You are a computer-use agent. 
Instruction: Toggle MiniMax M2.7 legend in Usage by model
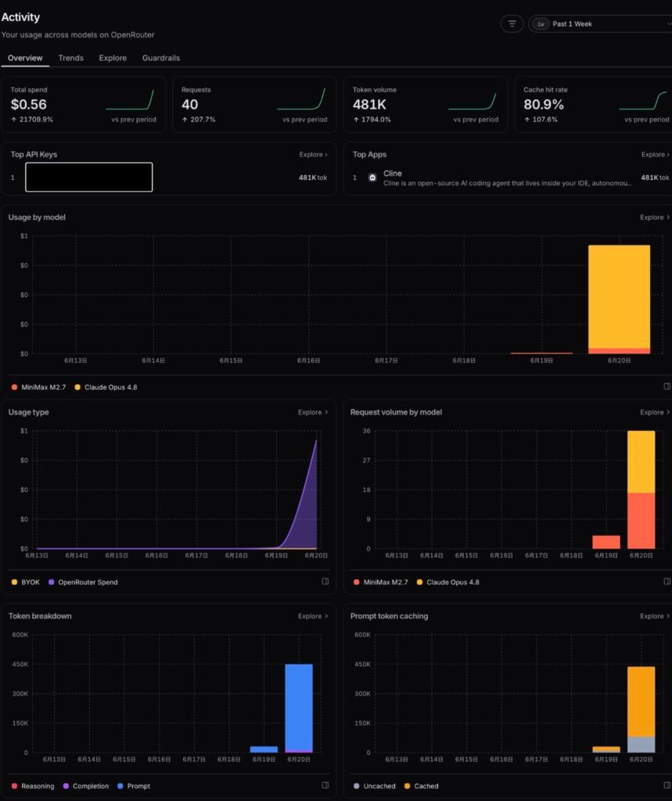coord(39,387)
